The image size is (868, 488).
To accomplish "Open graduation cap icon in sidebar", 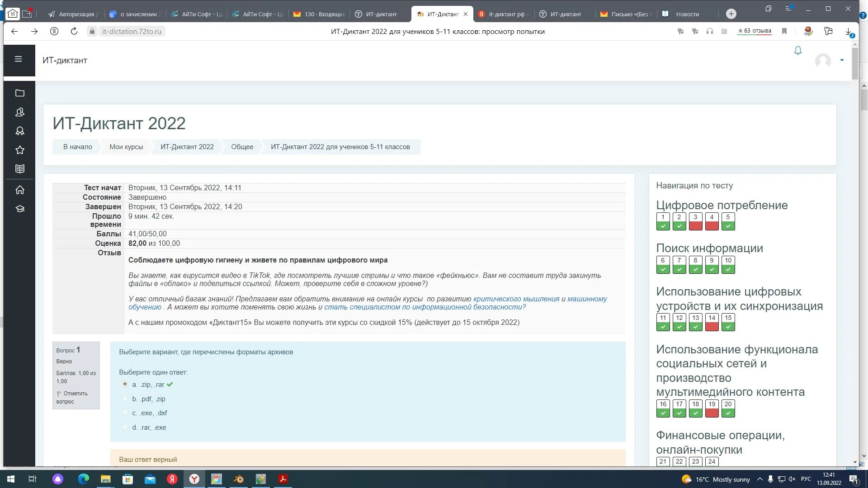I will [x=19, y=209].
